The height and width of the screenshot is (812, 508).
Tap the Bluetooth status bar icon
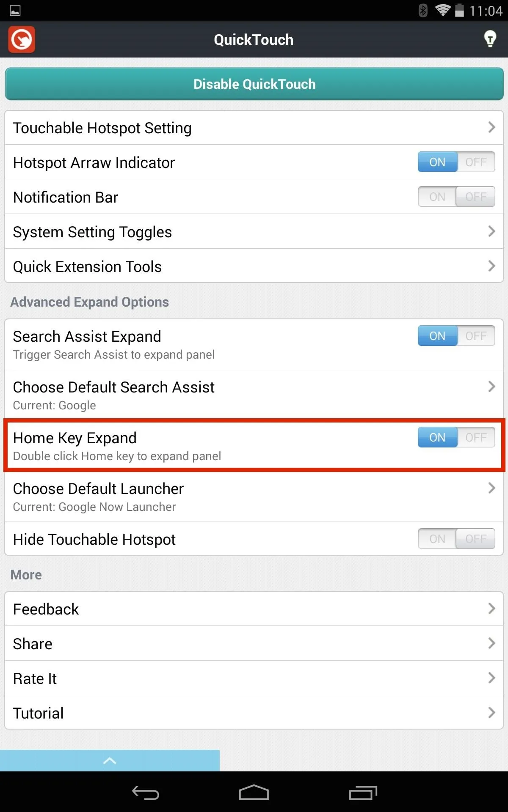[x=422, y=10]
